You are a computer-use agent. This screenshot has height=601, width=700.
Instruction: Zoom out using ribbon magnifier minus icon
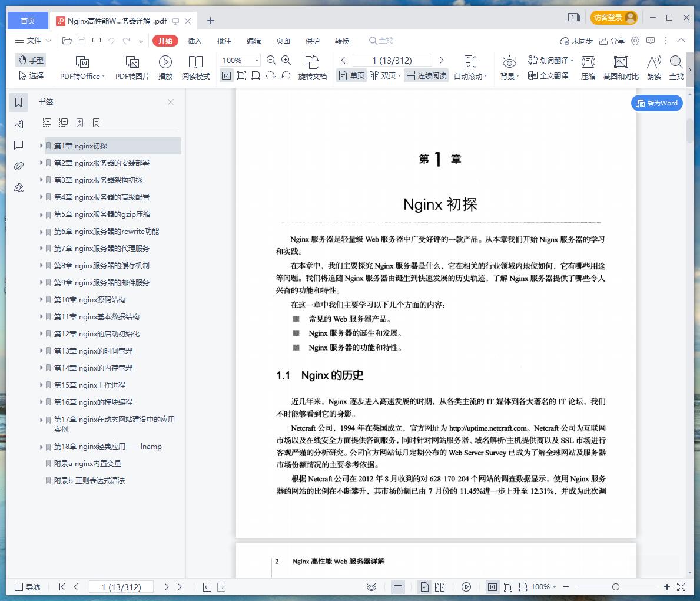pos(271,60)
